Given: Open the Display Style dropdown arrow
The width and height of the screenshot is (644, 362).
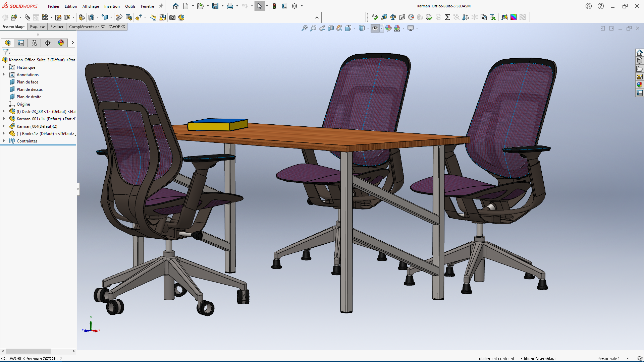Looking at the screenshot, I should pyautogui.click(x=368, y=28).
